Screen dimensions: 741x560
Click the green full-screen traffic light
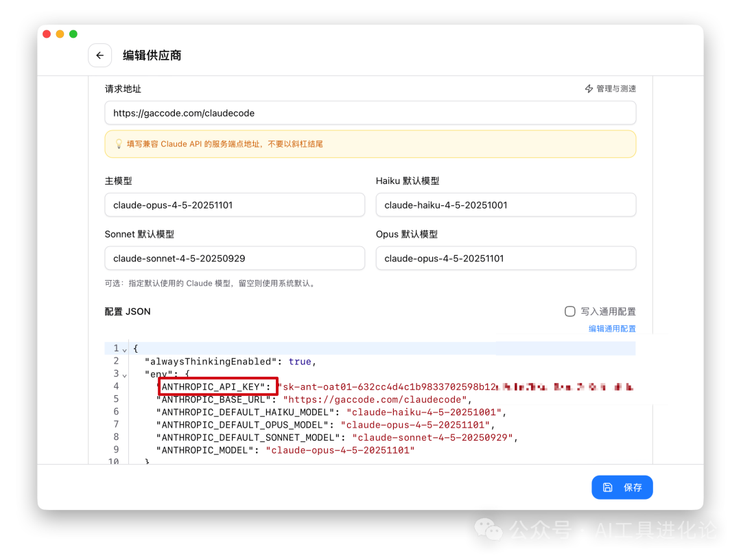73,34
